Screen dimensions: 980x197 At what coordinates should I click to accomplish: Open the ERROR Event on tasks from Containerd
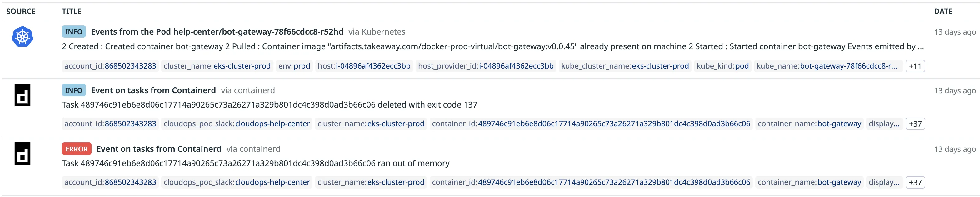159,149
